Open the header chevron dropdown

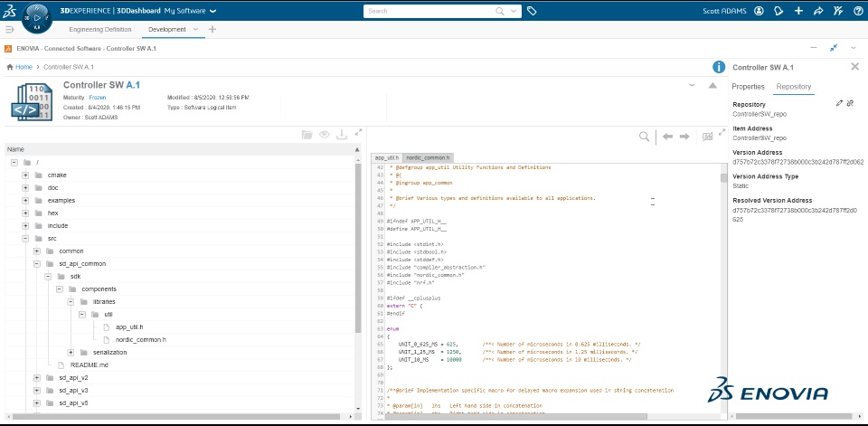pyautogui.click(x=692, y=85)
